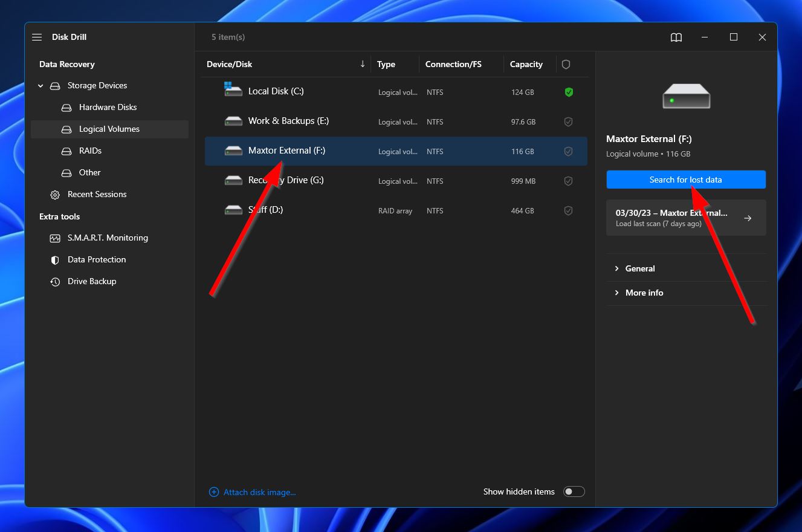Open S.M.A.R.T. Monitoring tool
The height and width of the screenshot is (532, 802).
click(x=109, y=238)
